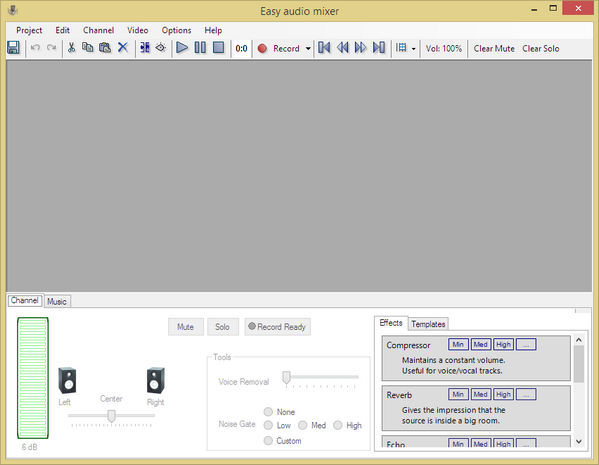Click the Save project floppy icon
The height and width of the screenshot is (465, 599).
13,48
